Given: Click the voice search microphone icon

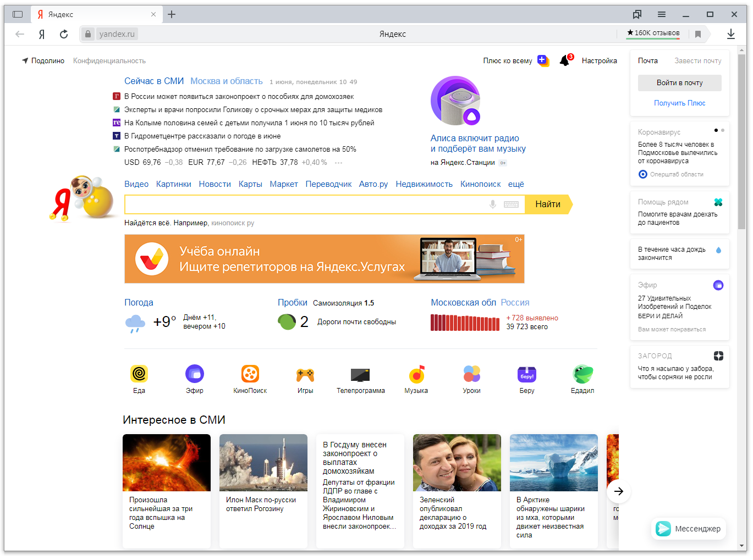Looking at the screenshot, I should (493, 204).
